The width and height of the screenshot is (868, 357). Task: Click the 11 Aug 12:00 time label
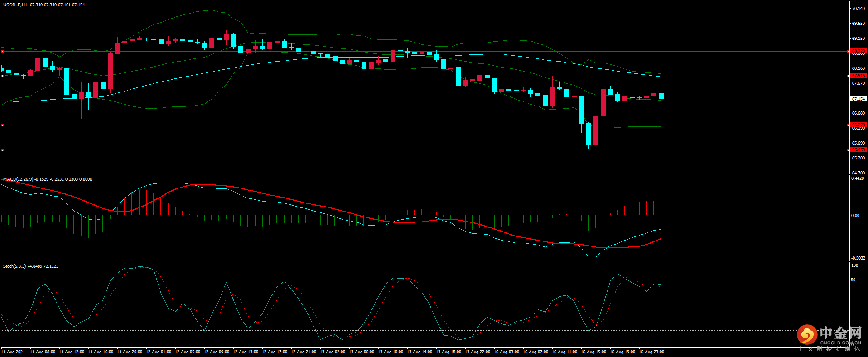click(72, 352)
